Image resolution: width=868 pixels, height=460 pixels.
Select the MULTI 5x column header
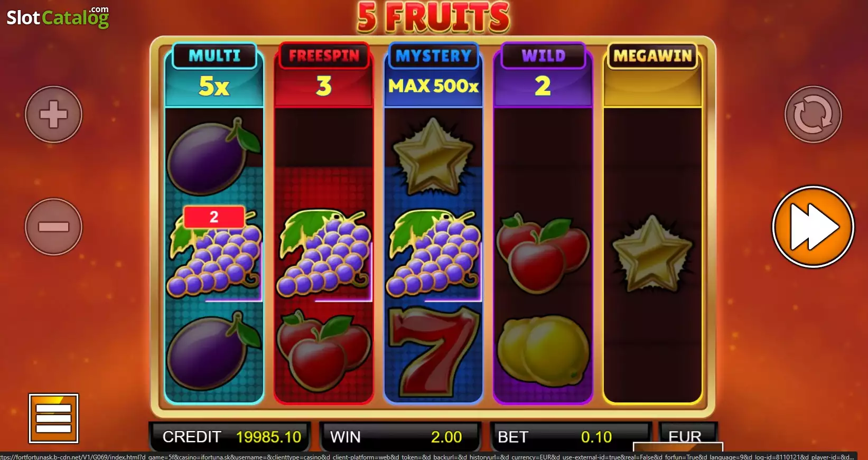tap(214, 75)
